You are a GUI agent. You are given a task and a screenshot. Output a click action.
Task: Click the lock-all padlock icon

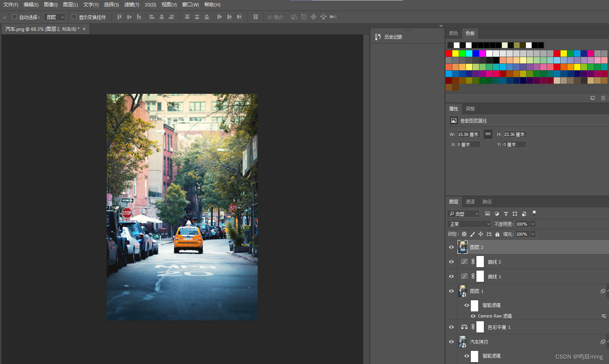(497, 234)
